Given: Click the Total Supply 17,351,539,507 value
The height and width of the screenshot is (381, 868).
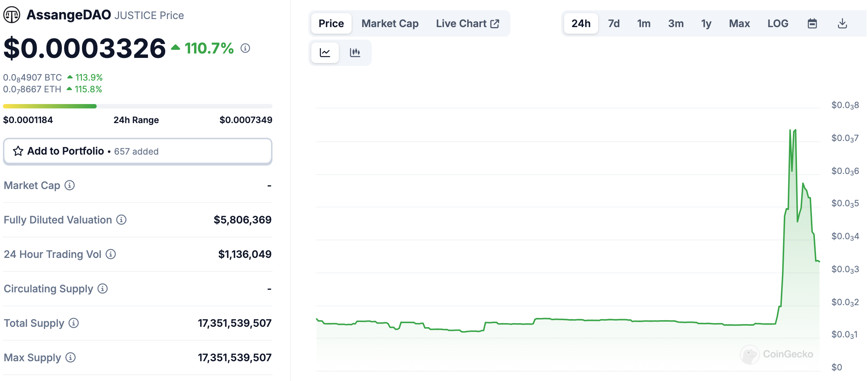Looking at the screenshot, I should (x=235, y=323).
